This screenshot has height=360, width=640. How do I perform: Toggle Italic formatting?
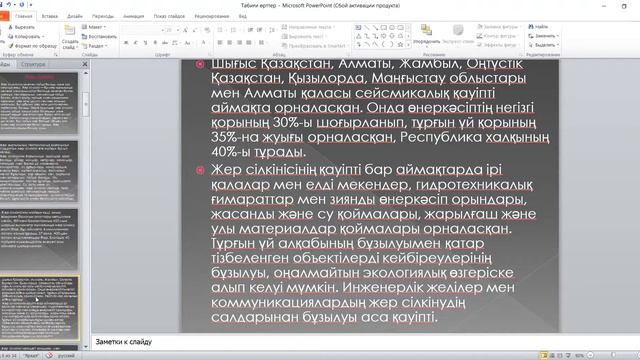point(136,42)
